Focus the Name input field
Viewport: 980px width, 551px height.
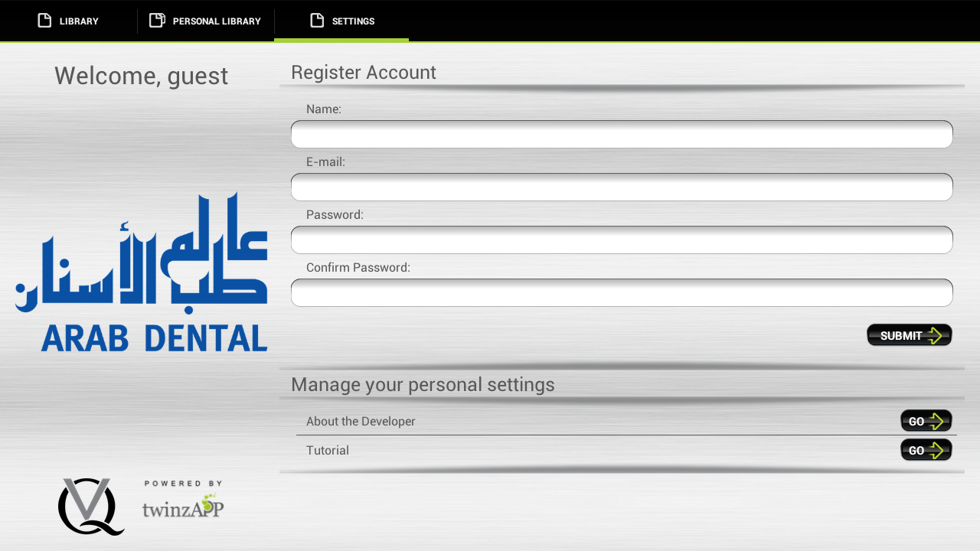(x=622, y=134)
